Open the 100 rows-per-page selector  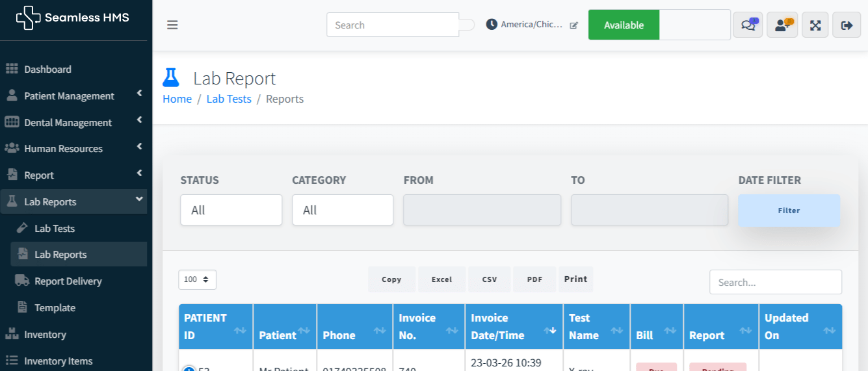[x=197, y=279]
